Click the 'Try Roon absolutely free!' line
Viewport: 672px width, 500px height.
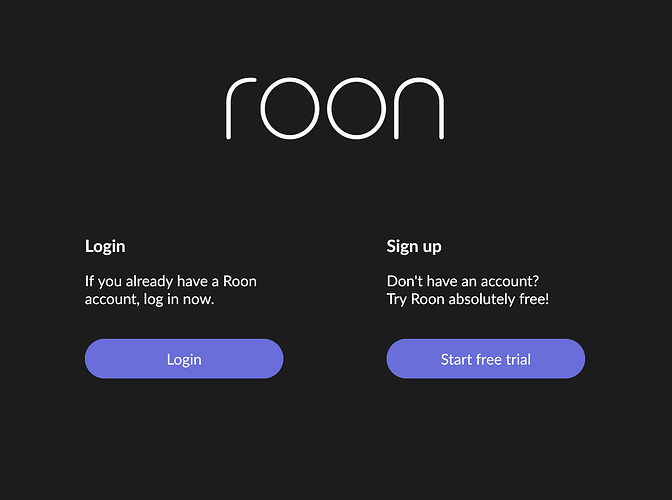coord(468,299)
